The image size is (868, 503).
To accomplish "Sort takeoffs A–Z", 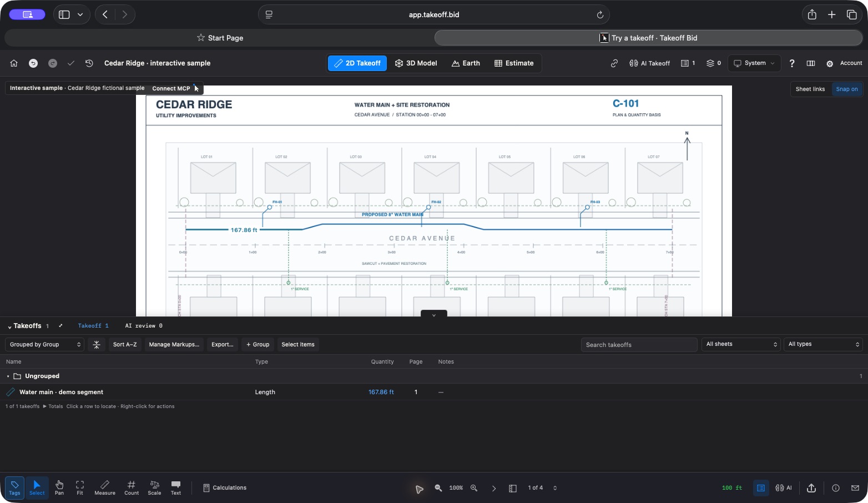I will pos(125,345).
